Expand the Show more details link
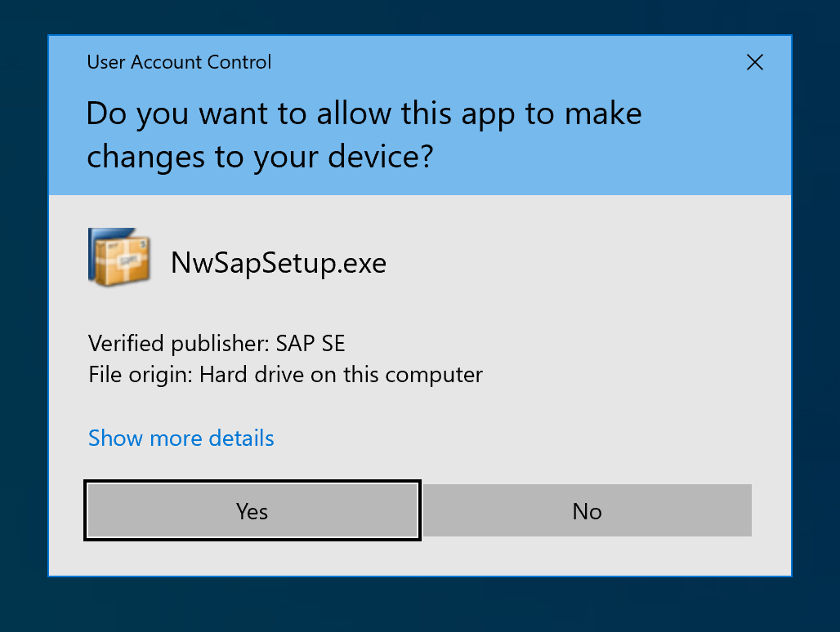The height and width of the screenshot is (632, 840). pos(181,438)
